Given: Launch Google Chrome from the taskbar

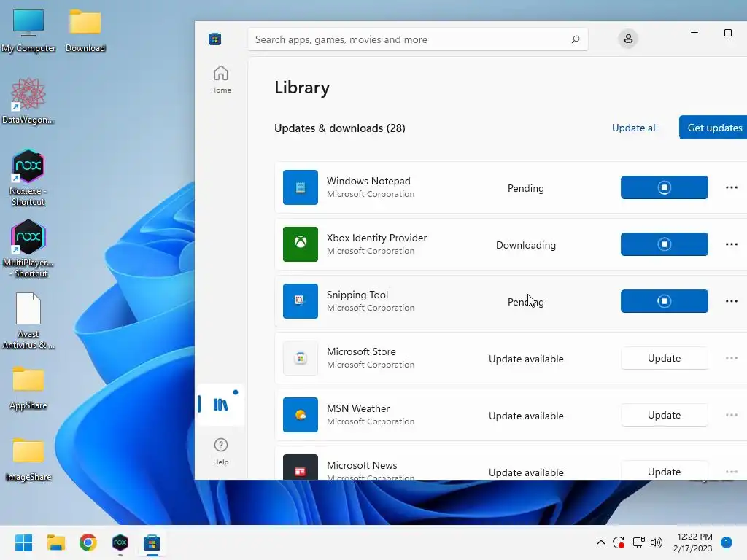Looking at the screenshot, I should coord(88,542).
